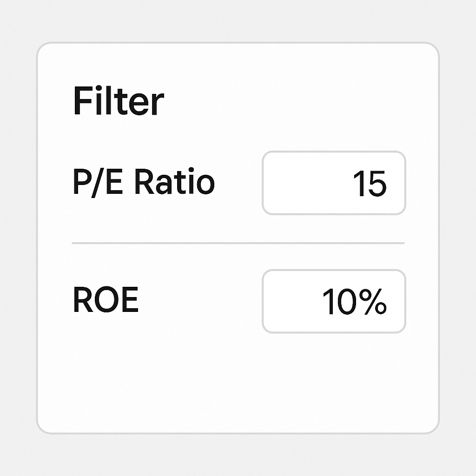476x476 pixels.
Task: Click the 10% value in ROE box
Action: click(354, 302)
